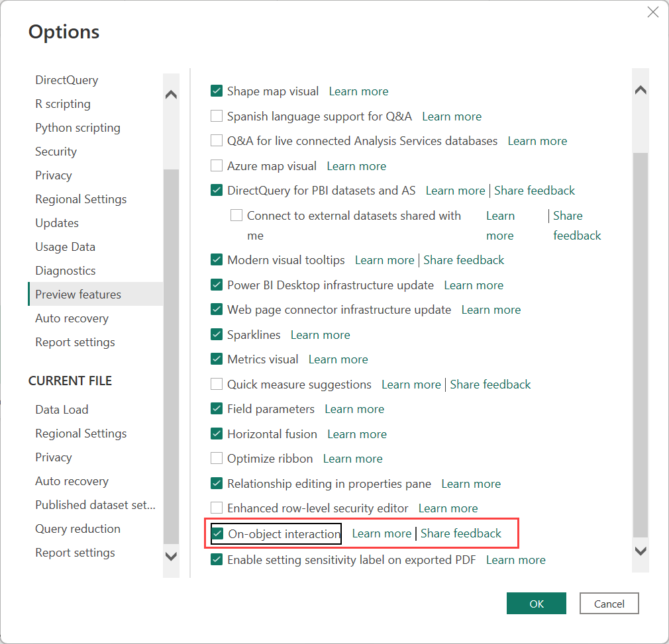Viewport: 669px width, 644px height.
Task: Toggle Field parameters checkbox
Action: pos(217,409)
